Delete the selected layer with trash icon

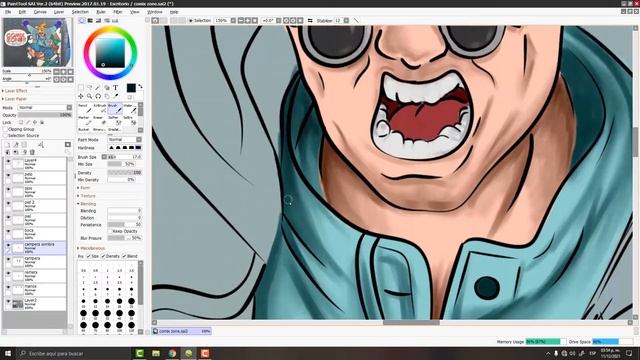tap(32, 152)
